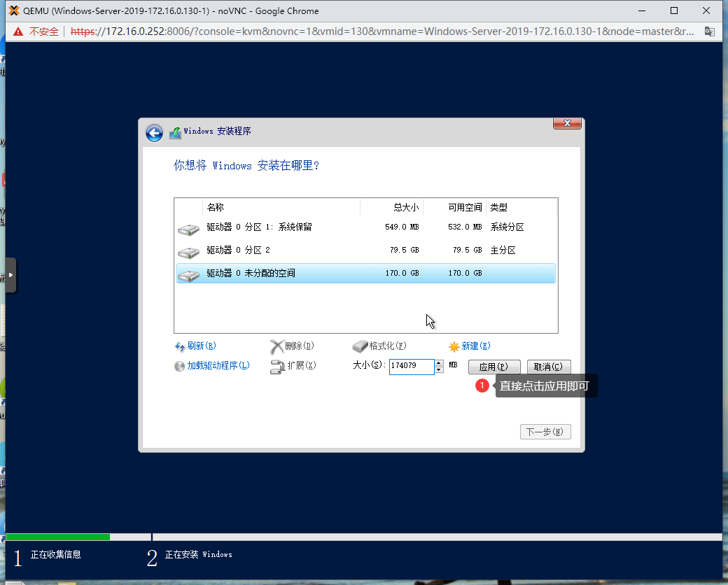Focus the size input field showing 174079
Screen dimensions: 728x585
pos(412,366)
